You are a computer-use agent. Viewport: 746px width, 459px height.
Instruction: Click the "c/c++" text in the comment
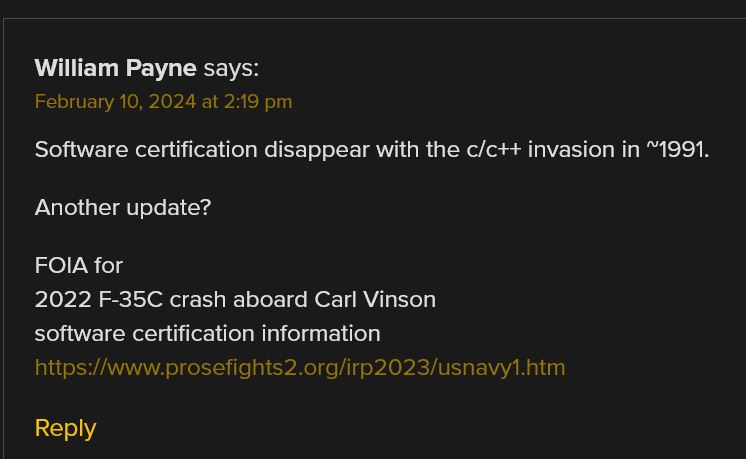click(x=494, y=150)
